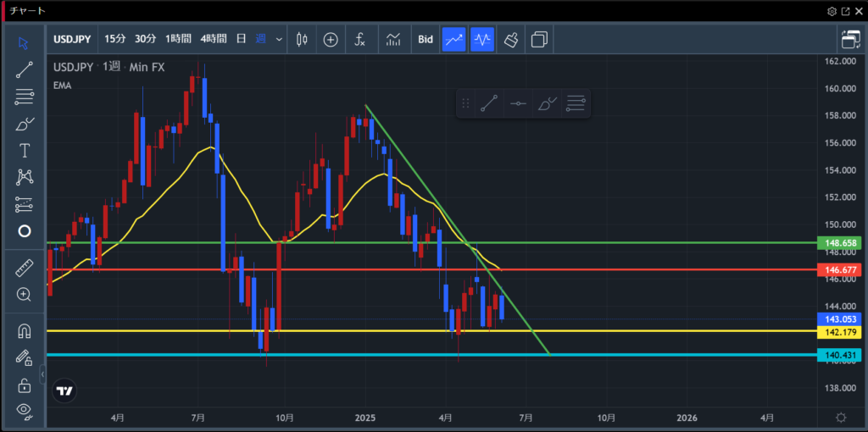Click the USDJPY · 1週 · Min FX legend
868x432 pixels.
tap(109, 68)
